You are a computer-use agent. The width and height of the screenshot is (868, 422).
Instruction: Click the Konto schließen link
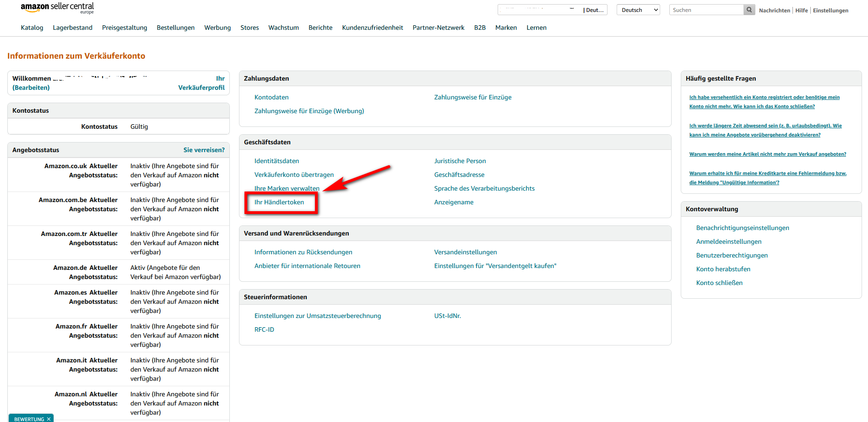point(719,283)
